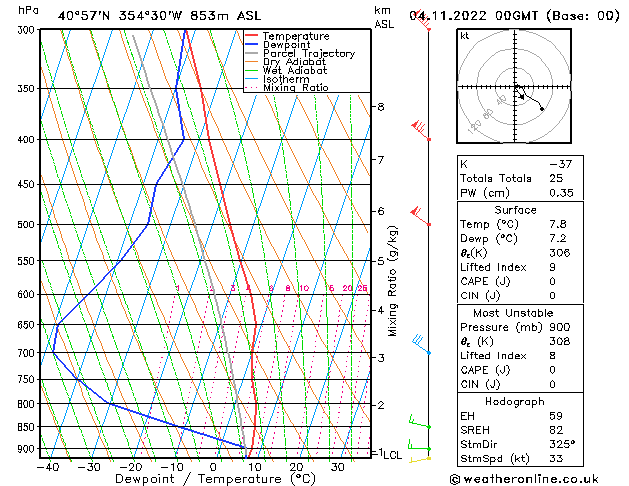Image resolution: width=629 pixels, height=486 pixels.
Task: Click the station coordinates title '40°57'N 354°30'W'
Action: [120, 16]
